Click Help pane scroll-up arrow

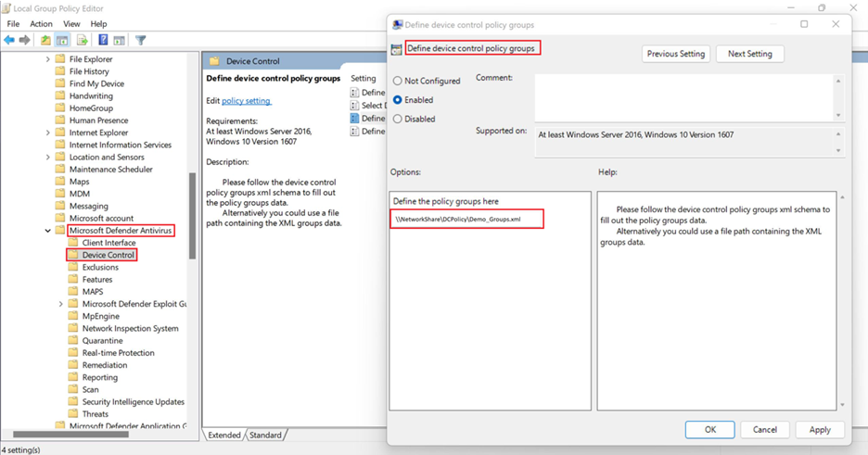click(x=843, y=197)
